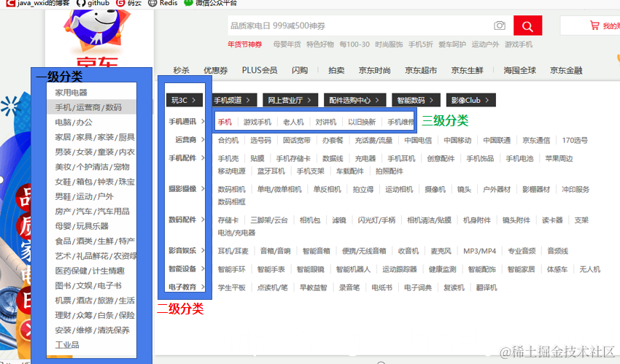Open 单反相机 link

pos(327,190)
